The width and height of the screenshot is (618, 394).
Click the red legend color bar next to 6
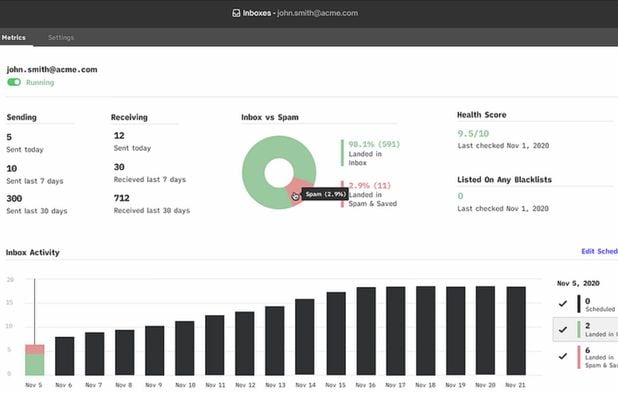tap(579, 357)
